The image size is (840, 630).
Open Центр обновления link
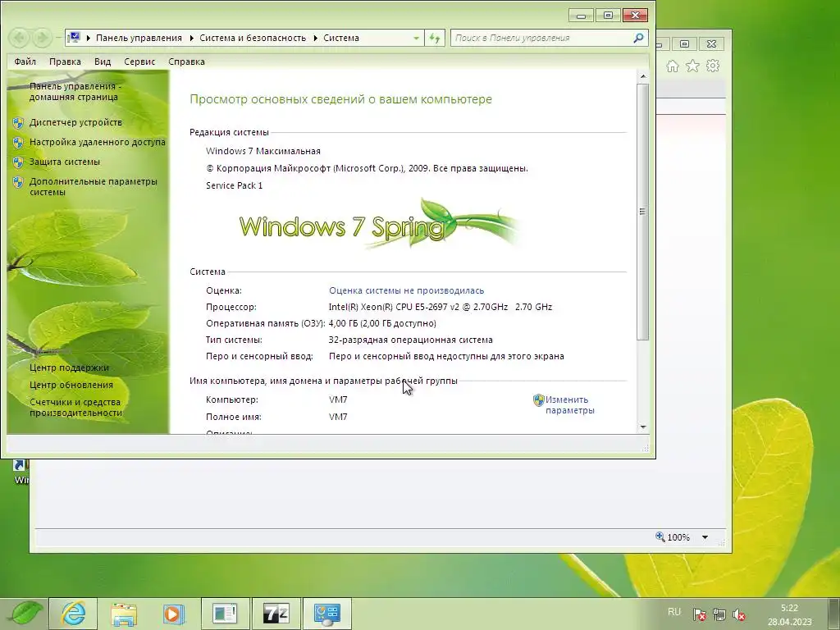tap(71, 386)
